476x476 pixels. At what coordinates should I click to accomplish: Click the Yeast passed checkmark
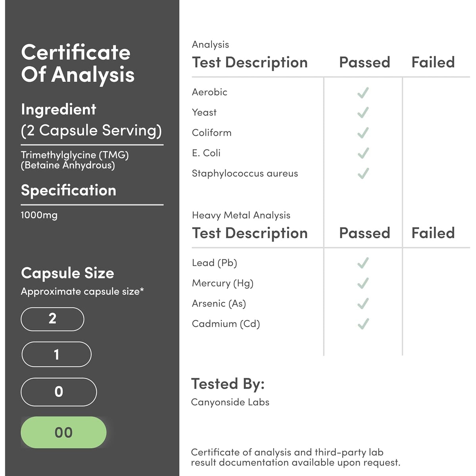click(363, 113)
